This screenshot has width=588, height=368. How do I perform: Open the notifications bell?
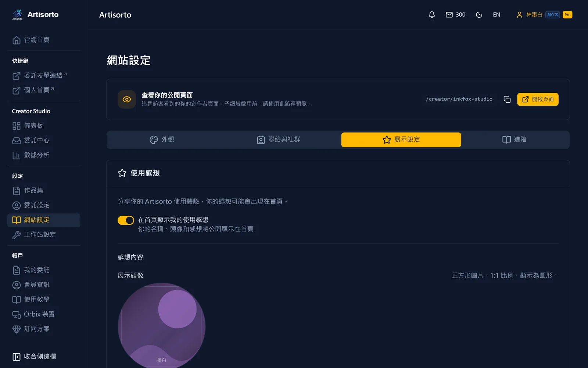point(432,15)
